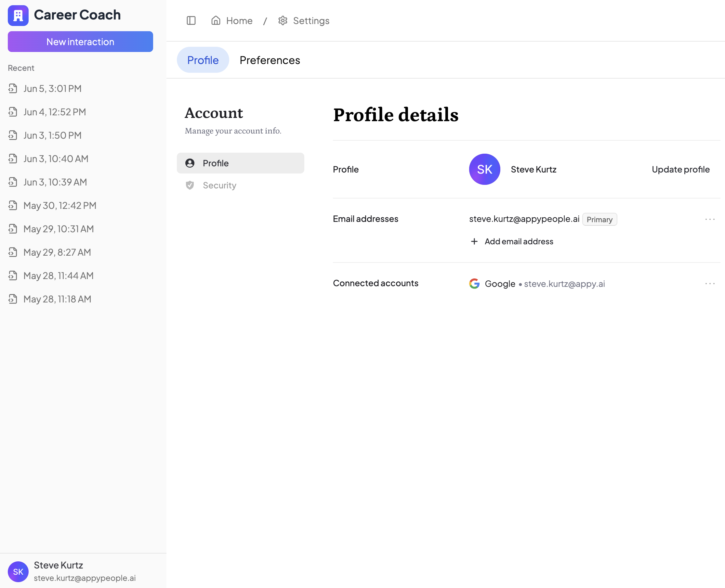Image resolution: width=725 pixels, height=588 pixels.
Task: Select the top Profile tab
Action: pos(203,60)
